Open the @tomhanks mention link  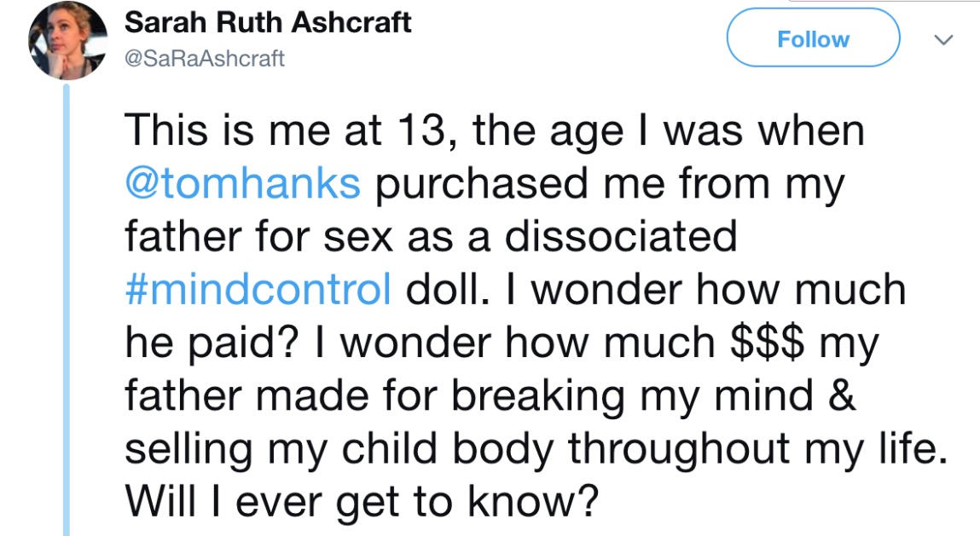pos(243,184)
